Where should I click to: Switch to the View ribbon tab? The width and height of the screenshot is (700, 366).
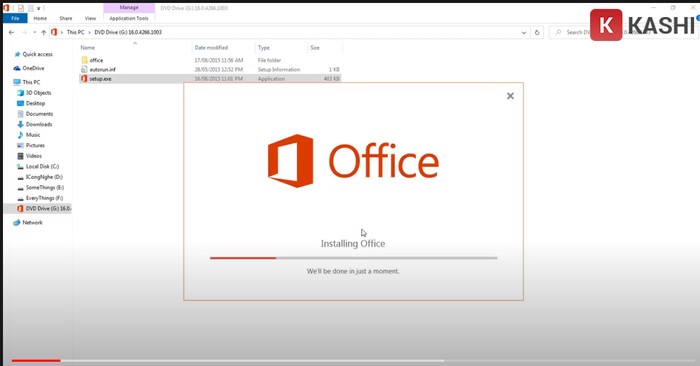[90, 18]
